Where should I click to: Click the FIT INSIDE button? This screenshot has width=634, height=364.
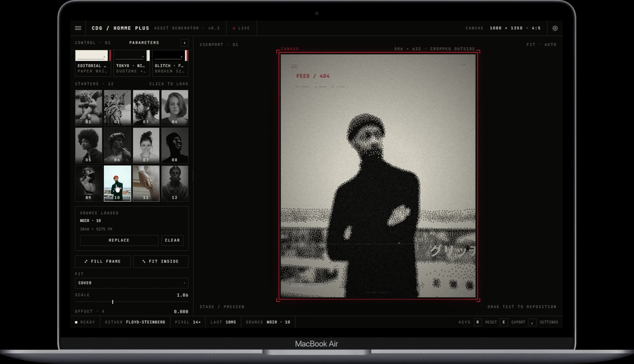click(x=161, y=261)
